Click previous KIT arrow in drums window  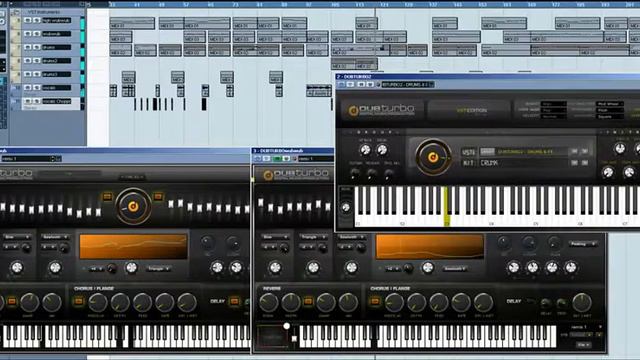point(574,163)
